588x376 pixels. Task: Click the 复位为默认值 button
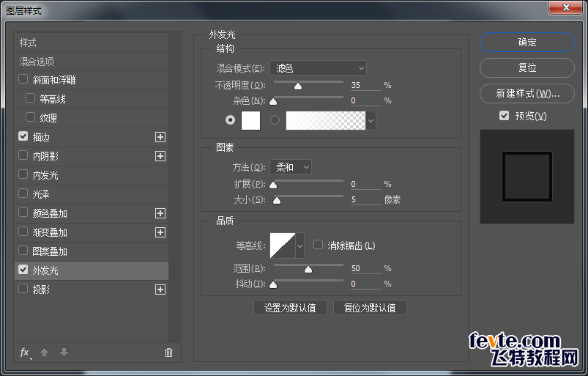(x=370, y=308)
